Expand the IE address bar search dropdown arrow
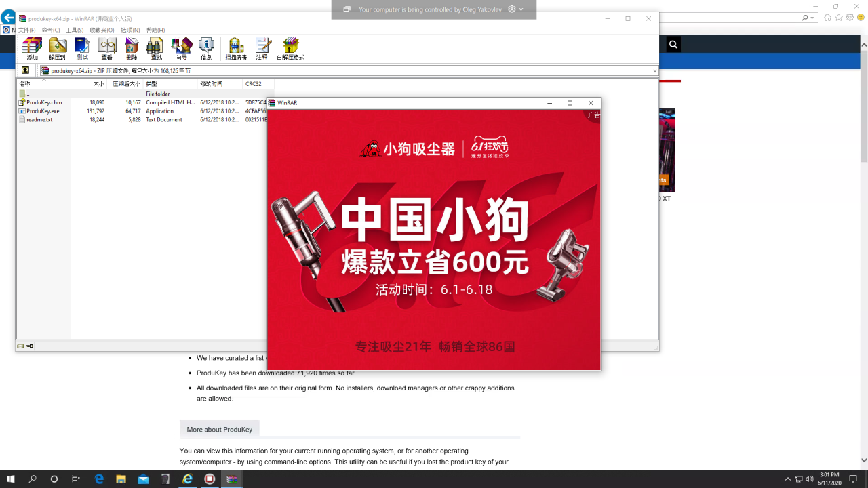Image resolution: width=868 pixels, height=488 pixels. point(813,18)
